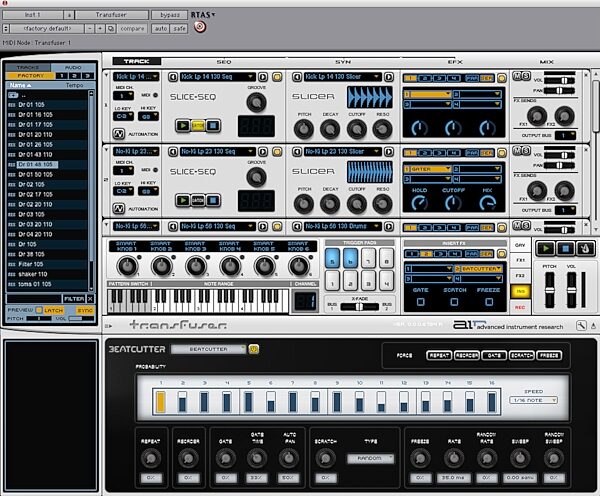
Task: Click the metronome icon in the master section
Action: coord(585,249)
